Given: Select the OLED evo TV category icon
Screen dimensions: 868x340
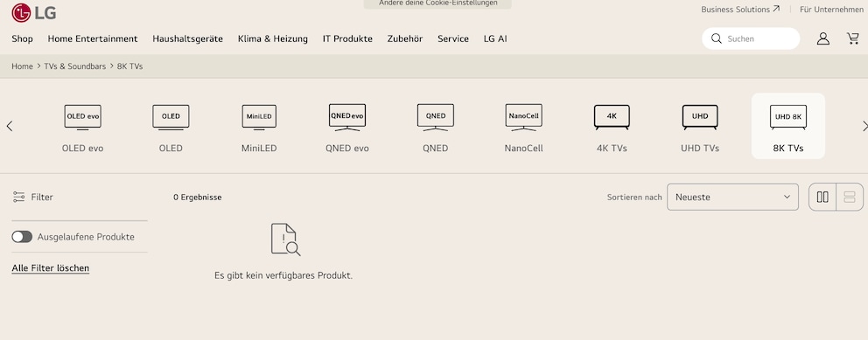Looking at the screenshot, I should [x=82, y=117].
